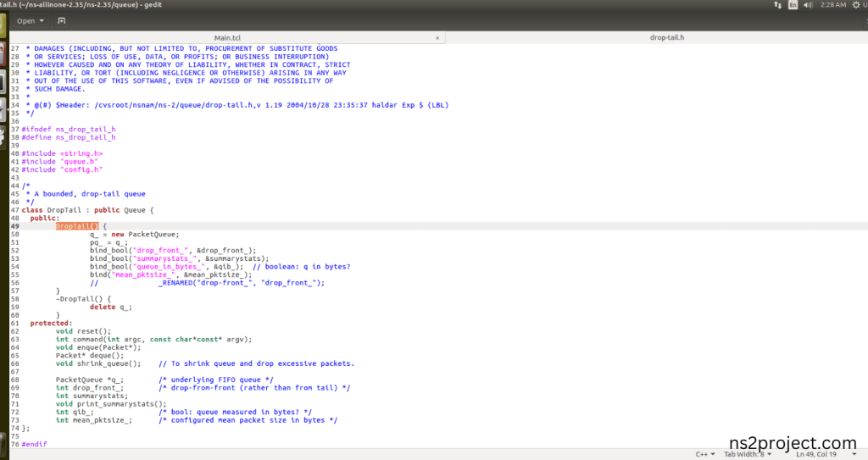The image size is (868, 460).
Task: Click bind_bool "summarystats_" line
Action: point(180,258)
